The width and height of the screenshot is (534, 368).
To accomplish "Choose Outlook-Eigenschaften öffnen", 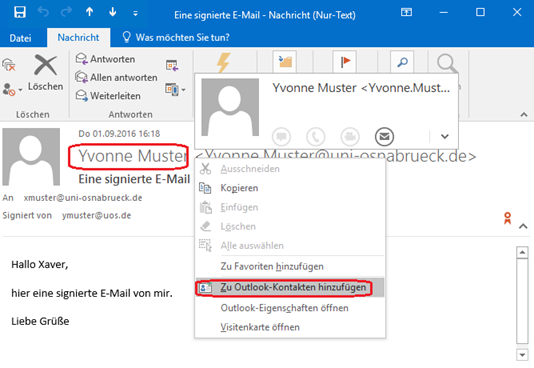I will click(290, 308).
